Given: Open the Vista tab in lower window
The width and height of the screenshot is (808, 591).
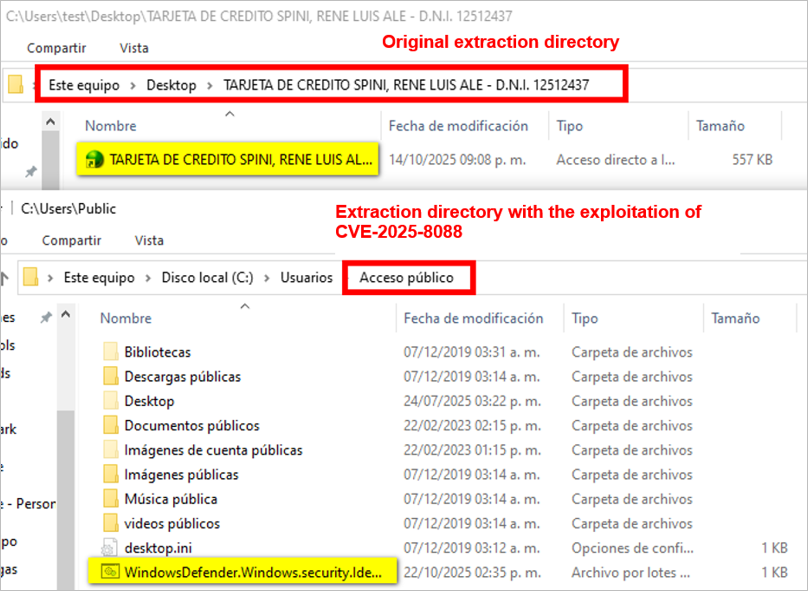Looking at the screenshot, I should coord(149,240).
